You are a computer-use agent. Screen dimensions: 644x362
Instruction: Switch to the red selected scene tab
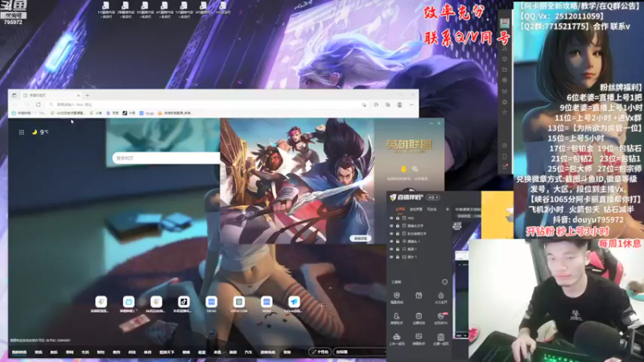point(400,209)
